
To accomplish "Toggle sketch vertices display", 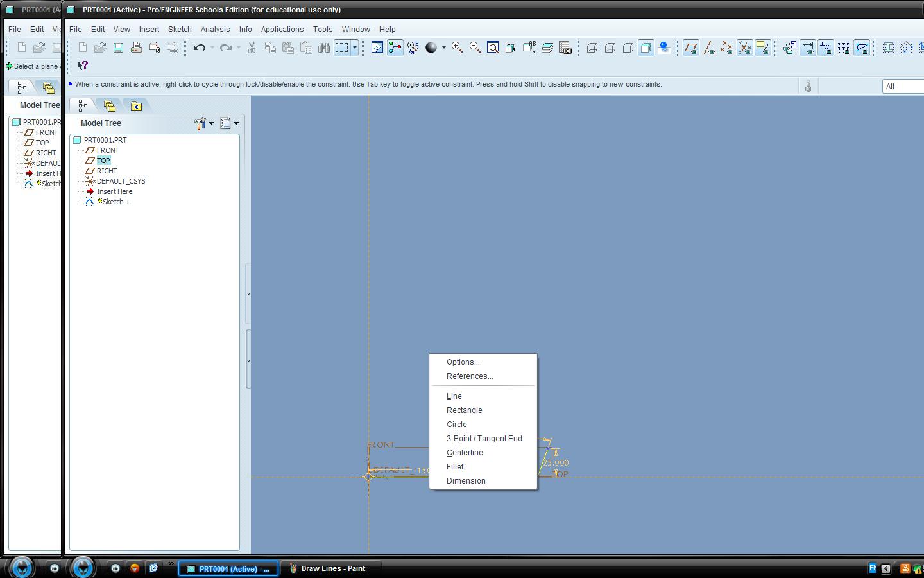I will (862, 48).
